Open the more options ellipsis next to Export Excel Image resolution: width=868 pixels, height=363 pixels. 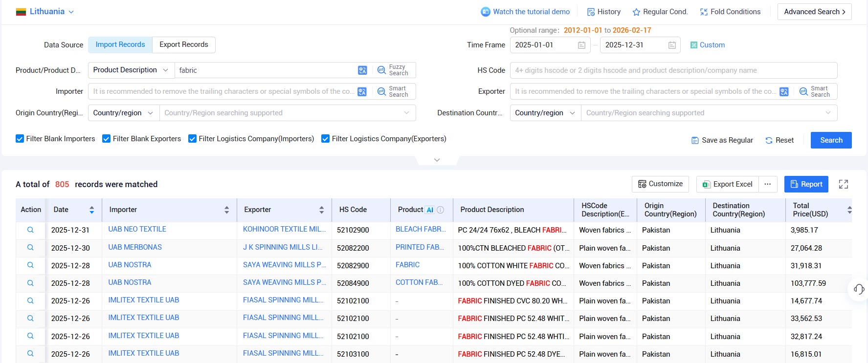tap(768, 184)
